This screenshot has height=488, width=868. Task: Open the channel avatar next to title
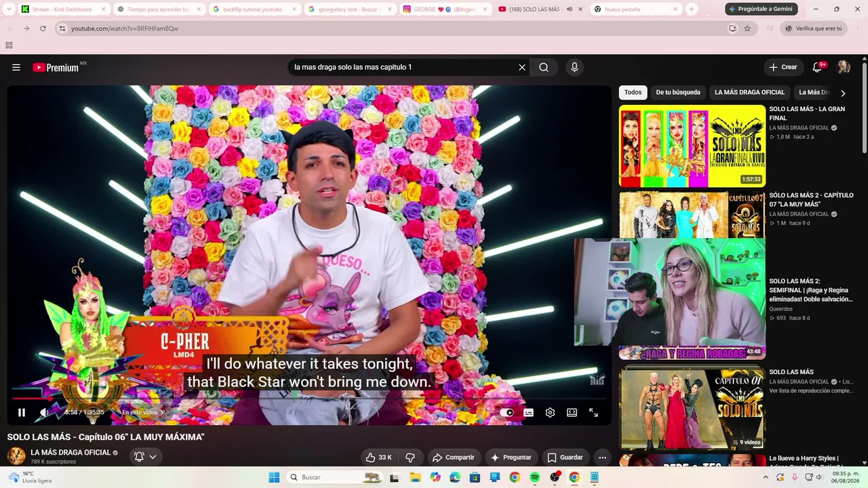click(16, 456)
